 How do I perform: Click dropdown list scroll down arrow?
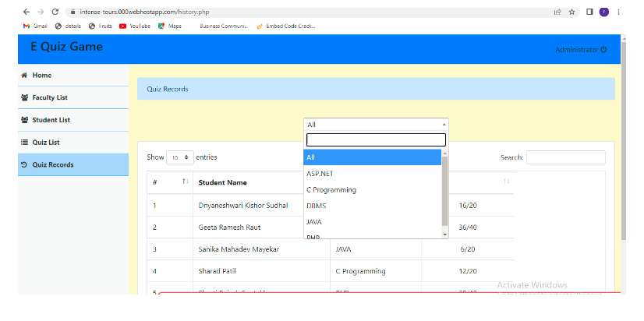(445, 235)
